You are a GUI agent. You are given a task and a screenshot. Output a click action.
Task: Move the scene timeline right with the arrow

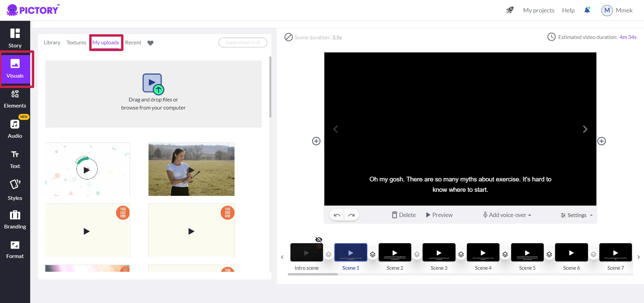[x=639, y=257]
